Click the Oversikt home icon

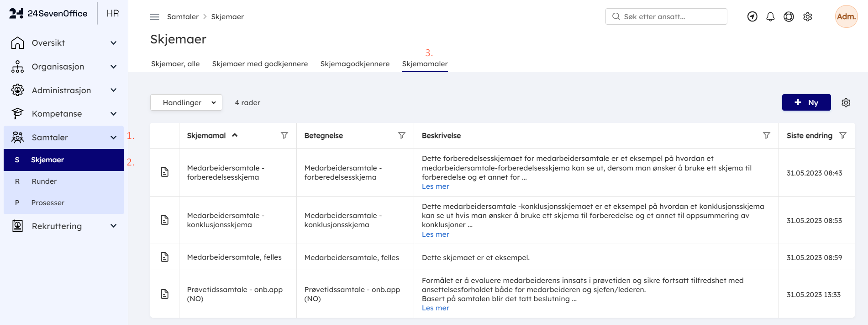pyautogui.click(x=17, y=43)
